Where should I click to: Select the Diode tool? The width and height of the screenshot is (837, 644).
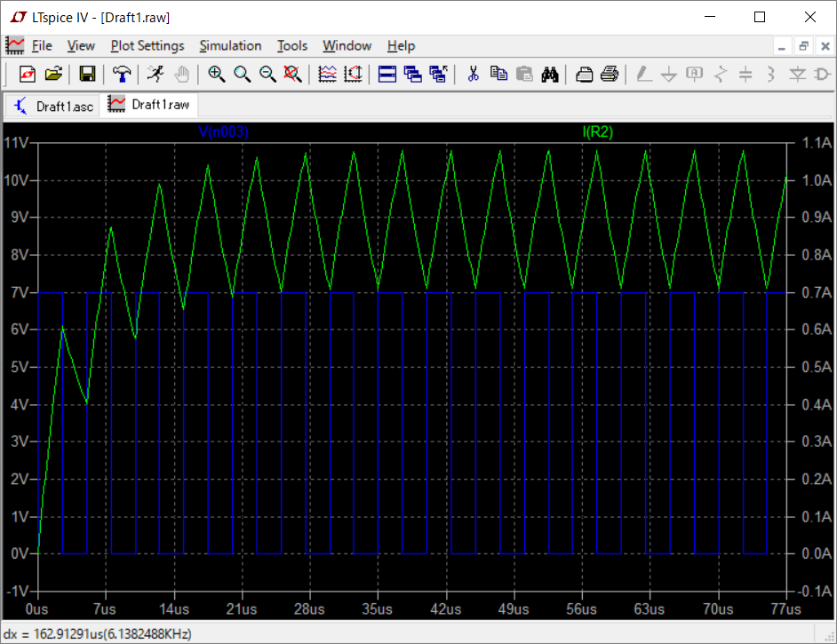(x=798, y=74)
